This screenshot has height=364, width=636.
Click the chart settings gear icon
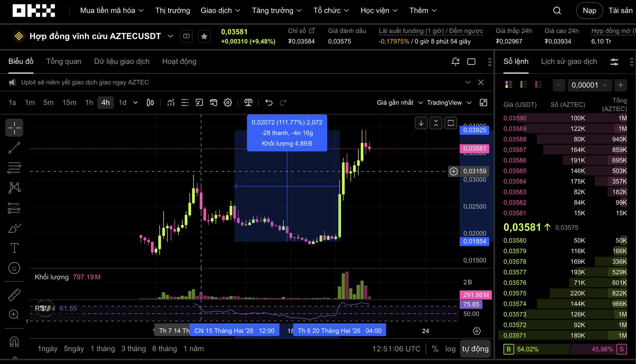click(228, 102)
